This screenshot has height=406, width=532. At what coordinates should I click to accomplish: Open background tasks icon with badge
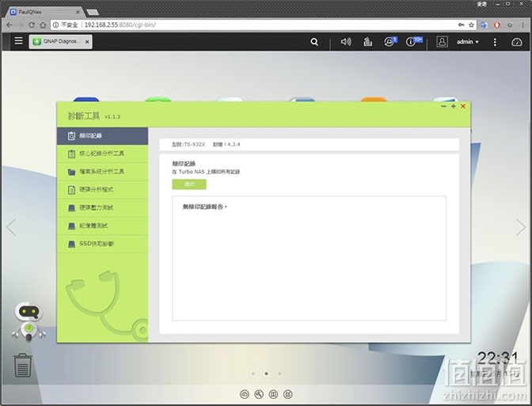coord(389,41)
